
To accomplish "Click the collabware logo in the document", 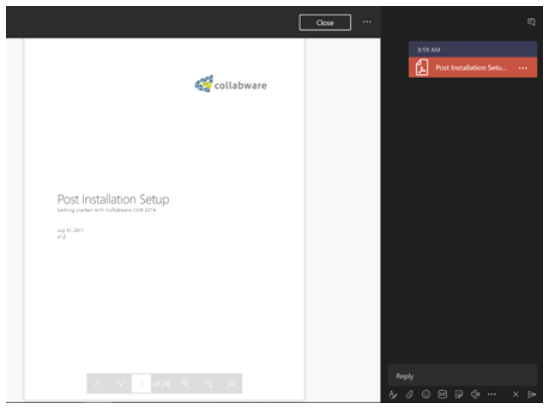I will click(231, 84).
